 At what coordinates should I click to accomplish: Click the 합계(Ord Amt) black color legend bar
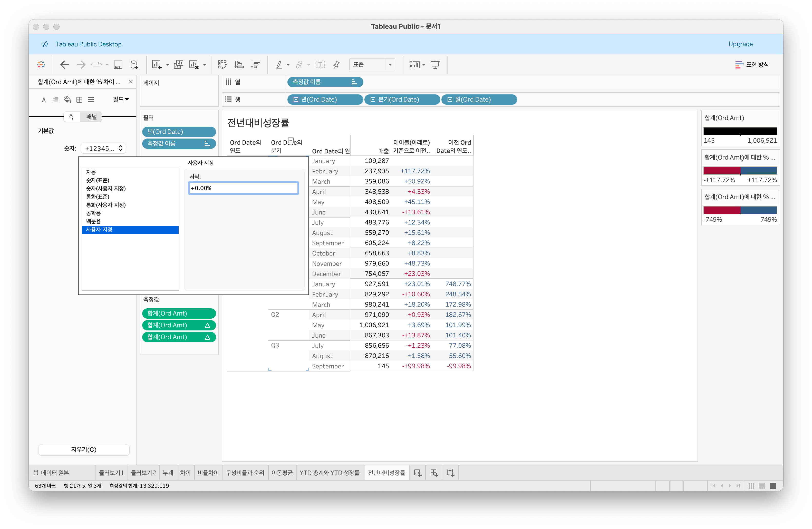(740, 131)
